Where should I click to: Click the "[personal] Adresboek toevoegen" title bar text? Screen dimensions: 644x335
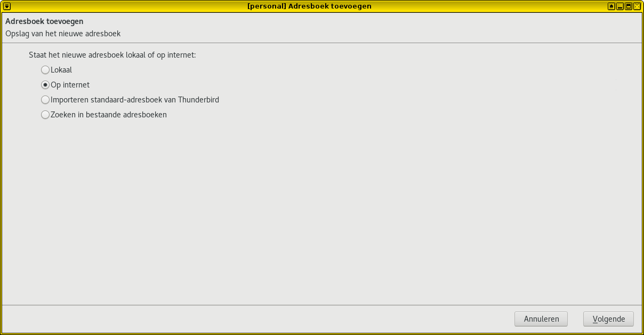(x=310, y=6)
